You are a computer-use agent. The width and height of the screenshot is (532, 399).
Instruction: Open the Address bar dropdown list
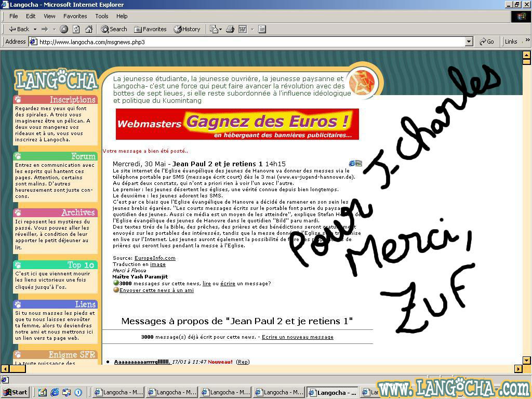[x=469, y=42]
